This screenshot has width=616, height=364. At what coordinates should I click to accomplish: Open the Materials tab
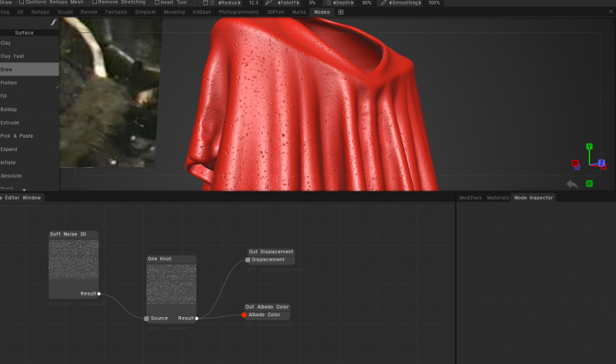tap(497, 198)
